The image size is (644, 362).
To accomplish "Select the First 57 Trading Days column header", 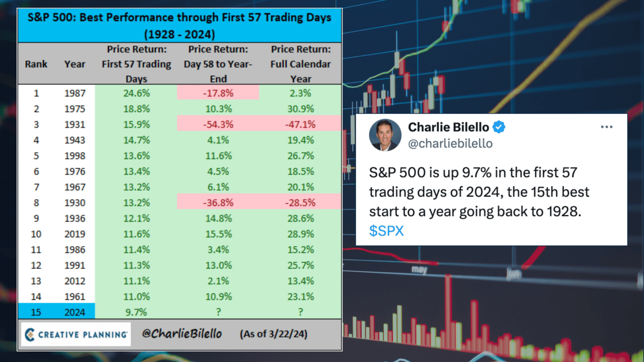I will [136, 64].
